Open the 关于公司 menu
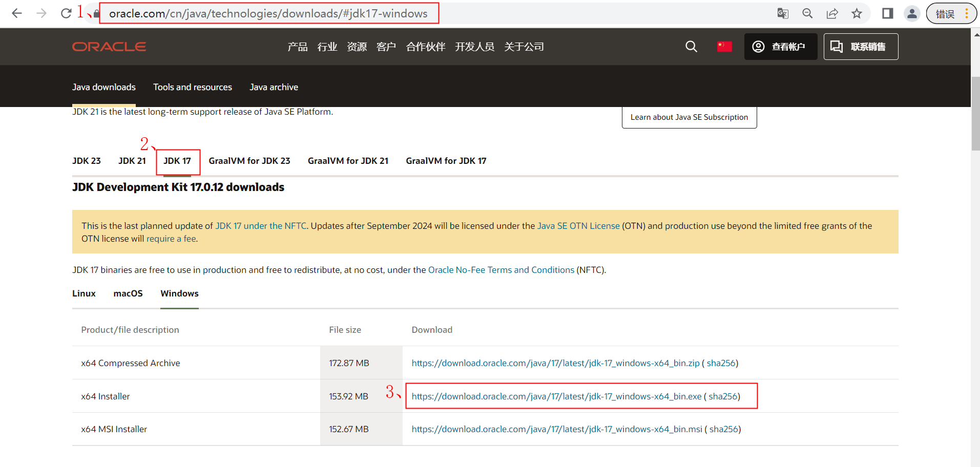The width and height of the screenshot is (980, 467). click(524, 47)
